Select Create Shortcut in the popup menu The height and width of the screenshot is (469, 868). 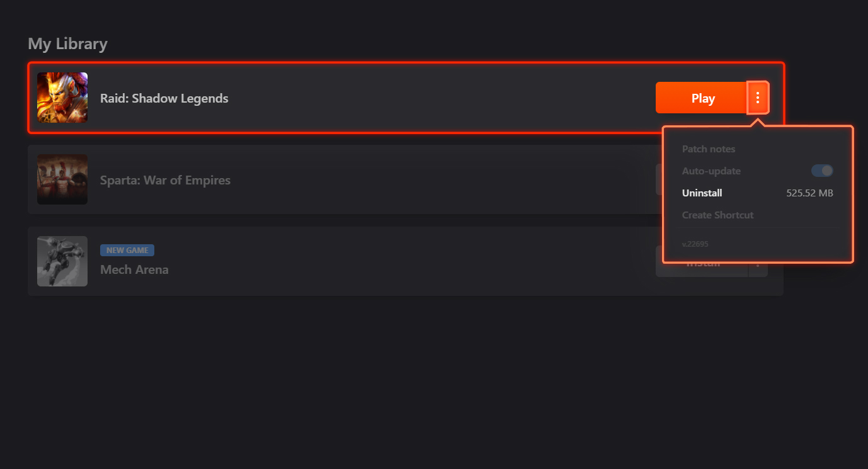(x=718, y=215)
